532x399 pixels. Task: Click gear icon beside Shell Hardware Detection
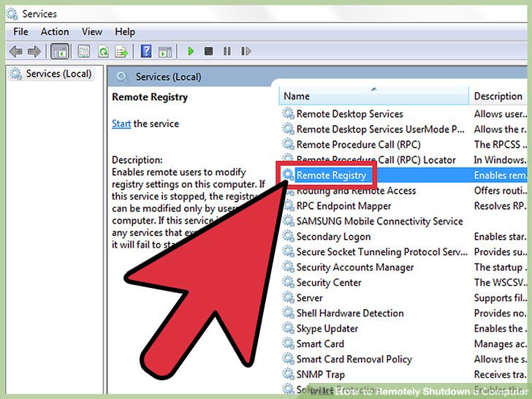pyautogui.click(x=288, y=313)
